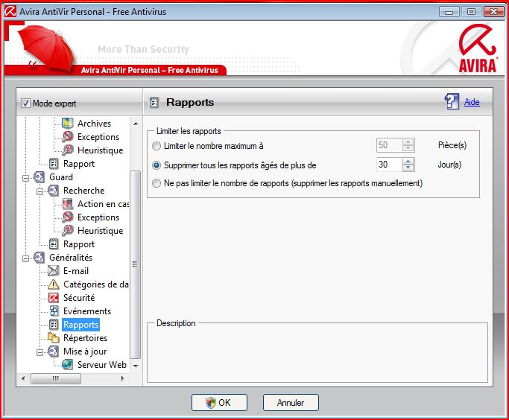Click the OK button
Viewport: 509px width, 420px height.
tap(219, 402)
